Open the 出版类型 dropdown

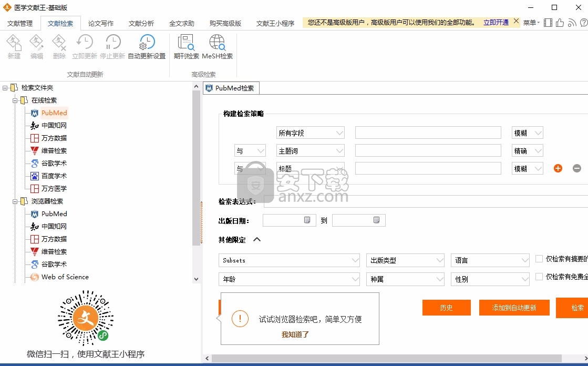click(x=405, y=260)
